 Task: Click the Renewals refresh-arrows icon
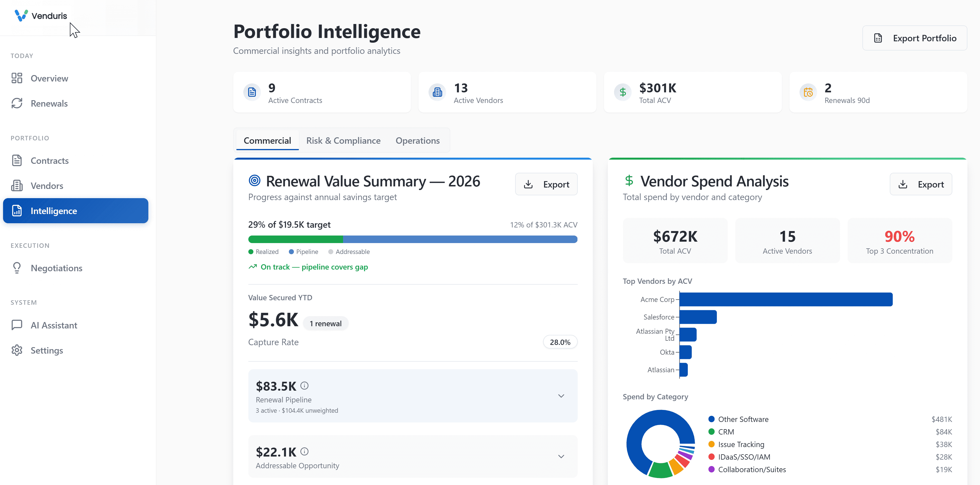point(17,103)
